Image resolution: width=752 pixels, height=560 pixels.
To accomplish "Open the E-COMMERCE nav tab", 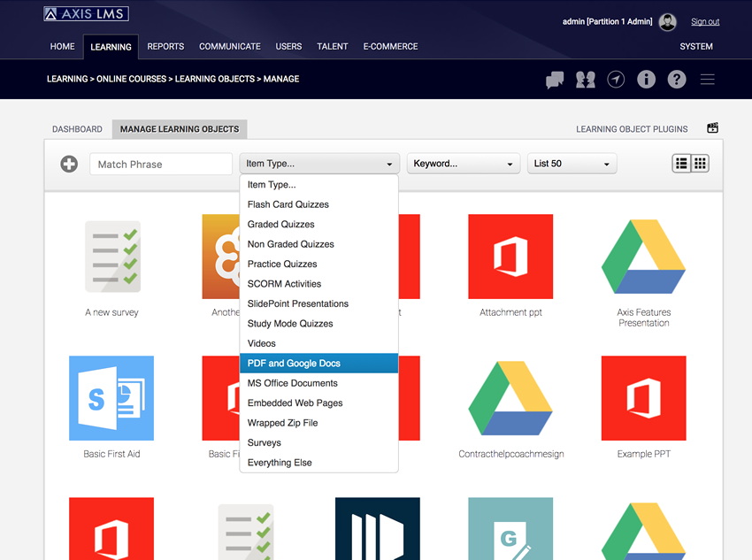I will (x=390, y=47).
